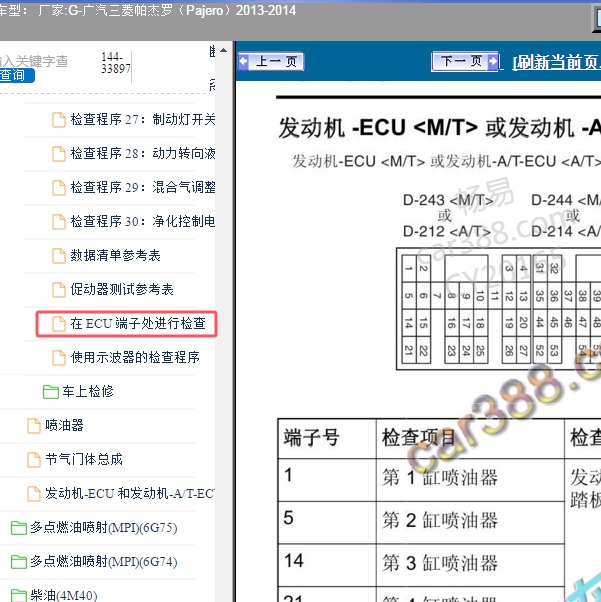Image resolution: width=601 pixels, height=602 pixels.
Task: Click the 端子号 column header
Action: tap(327, 438)
